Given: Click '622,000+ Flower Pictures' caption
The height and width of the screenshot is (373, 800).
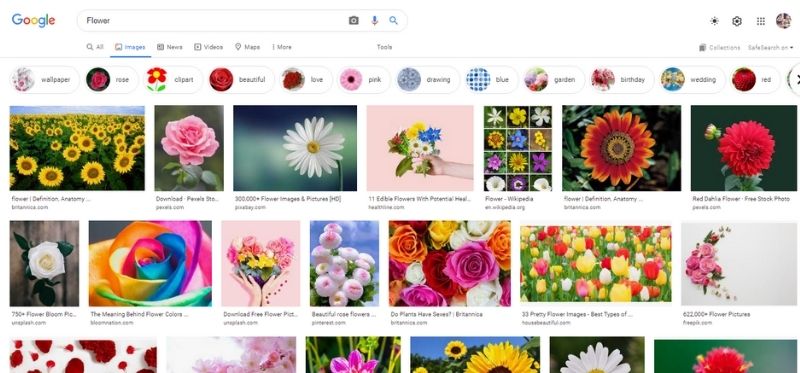Looking at the screenshot, I should (716, 314).
